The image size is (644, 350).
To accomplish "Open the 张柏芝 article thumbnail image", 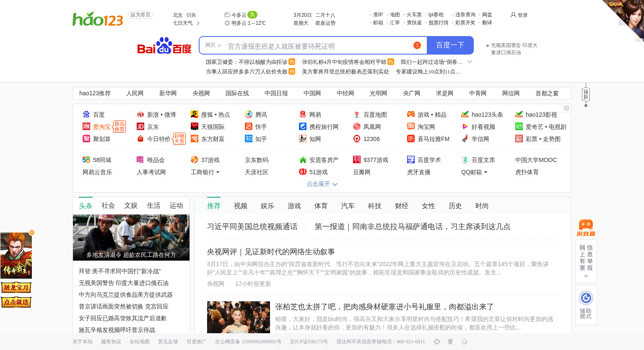I will [x=239, y=317].
